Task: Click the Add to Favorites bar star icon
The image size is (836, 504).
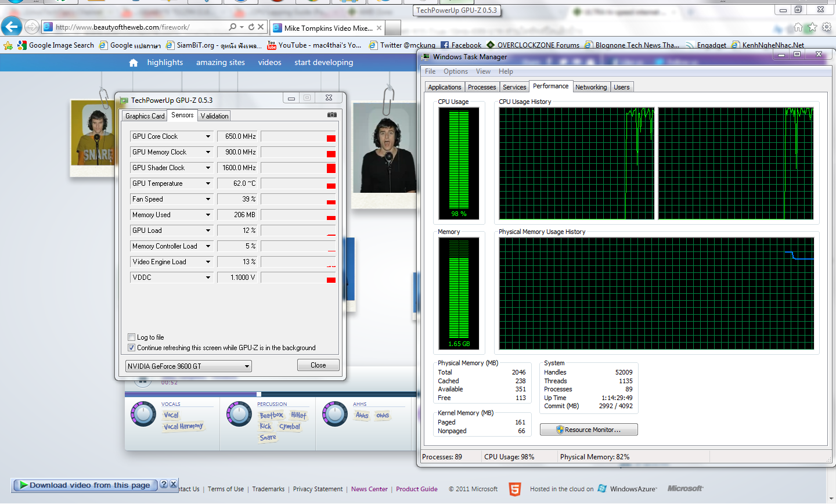Action: point(8,45)
